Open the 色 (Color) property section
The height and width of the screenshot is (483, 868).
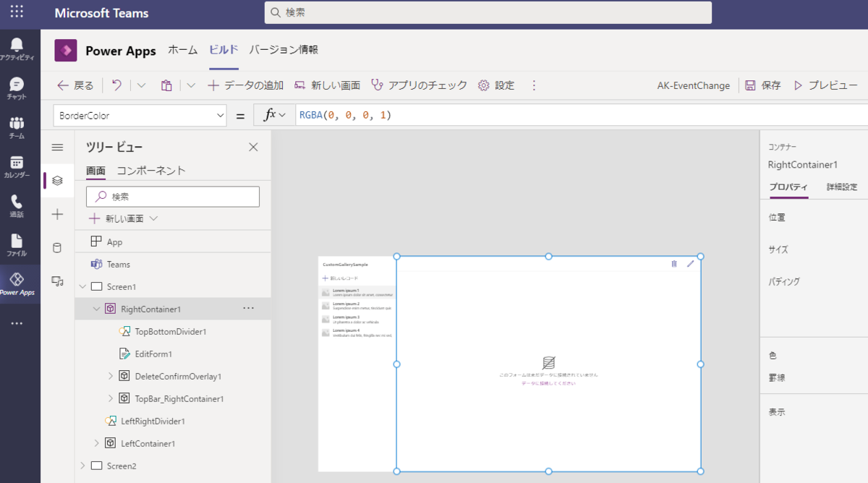point(773,355)
